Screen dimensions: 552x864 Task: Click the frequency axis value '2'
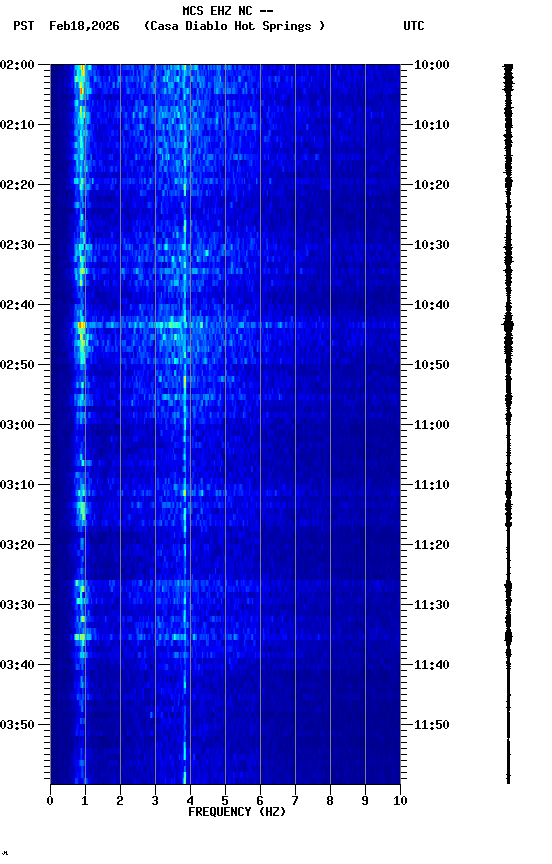coord(120,801)
